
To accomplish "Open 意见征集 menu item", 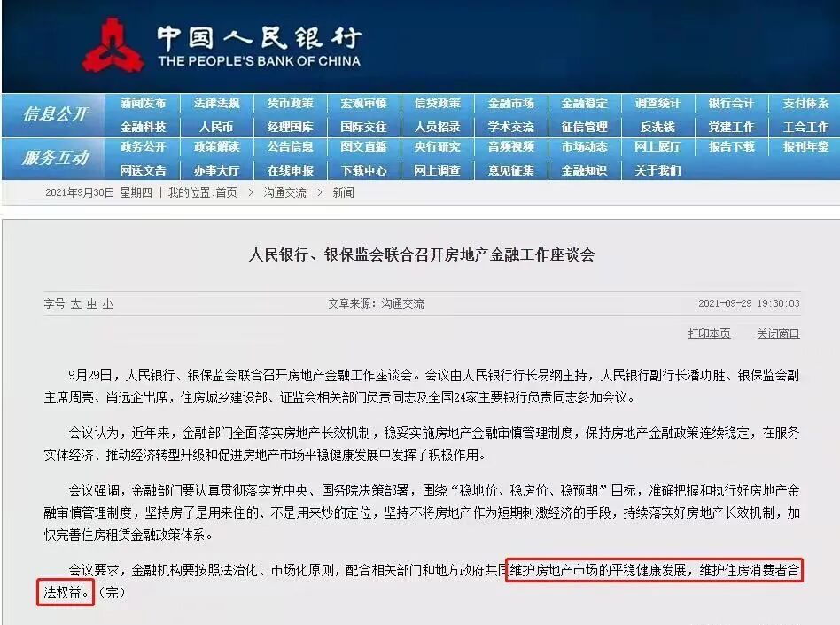I will 510,170.
